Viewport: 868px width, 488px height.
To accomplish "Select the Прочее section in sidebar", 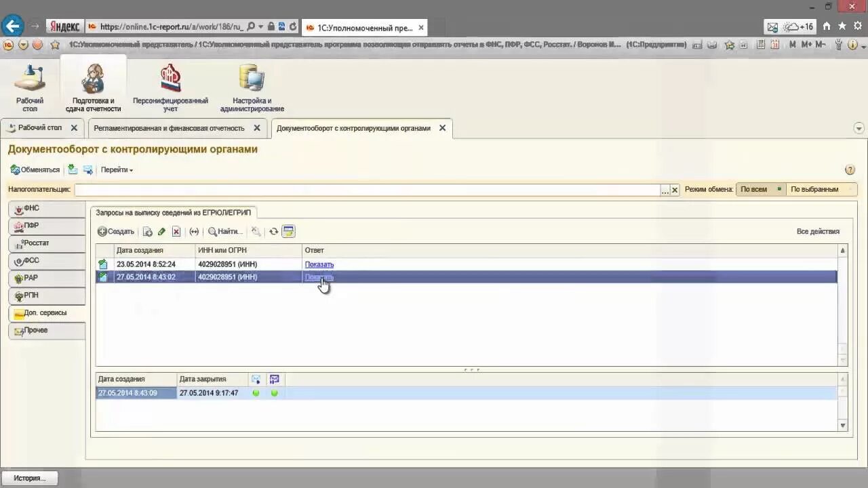I will click(47, 331).
